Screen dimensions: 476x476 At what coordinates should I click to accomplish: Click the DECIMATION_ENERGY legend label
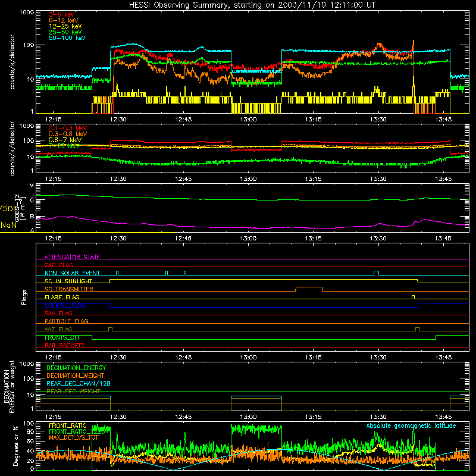pos(76,368)
